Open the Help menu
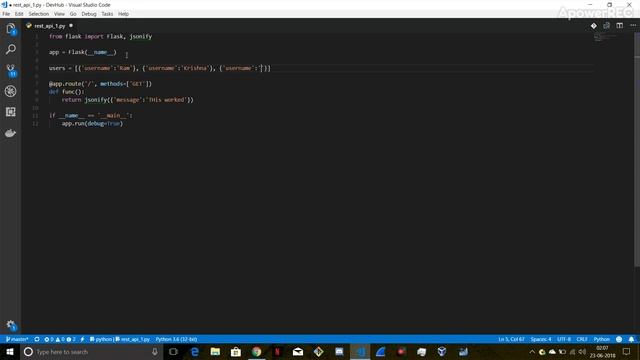This screenshot has width=640, height=360. coord(123,14)
